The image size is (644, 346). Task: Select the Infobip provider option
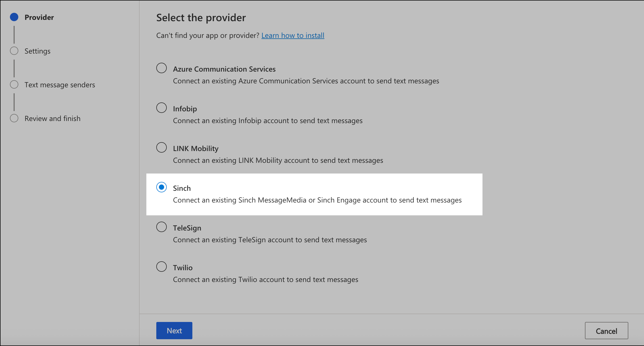coord(162,108)
